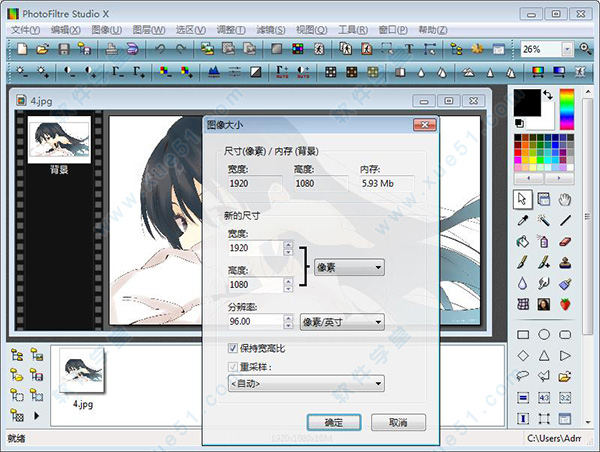Open the Help menu (帮助)
The width and height of the screenshot is (600, 452).
click(433, 30)
